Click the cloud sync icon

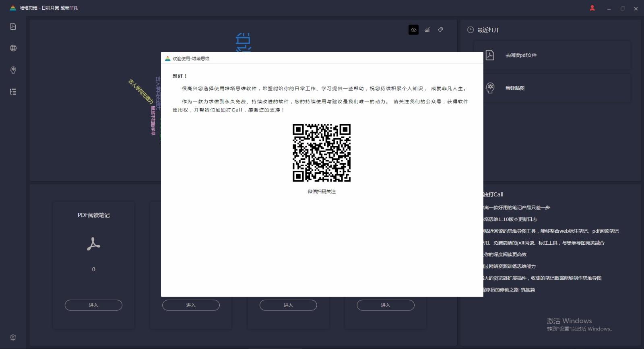[x=413, y=30]
